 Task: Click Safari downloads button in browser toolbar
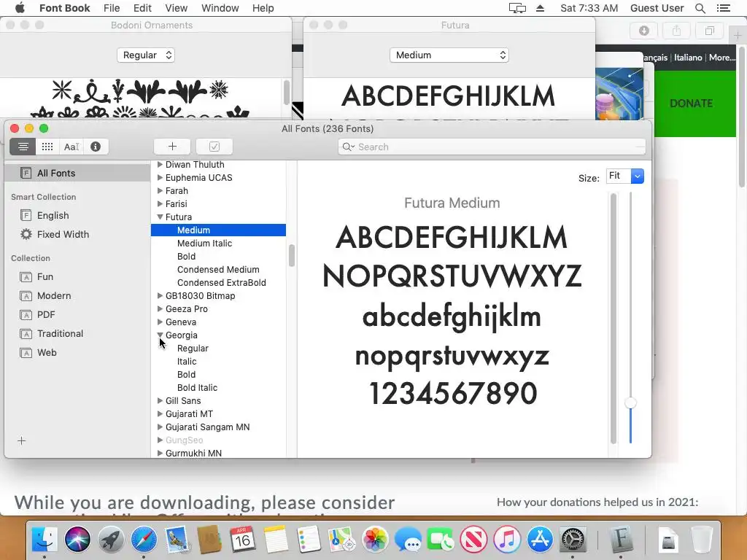click(644, 31)
